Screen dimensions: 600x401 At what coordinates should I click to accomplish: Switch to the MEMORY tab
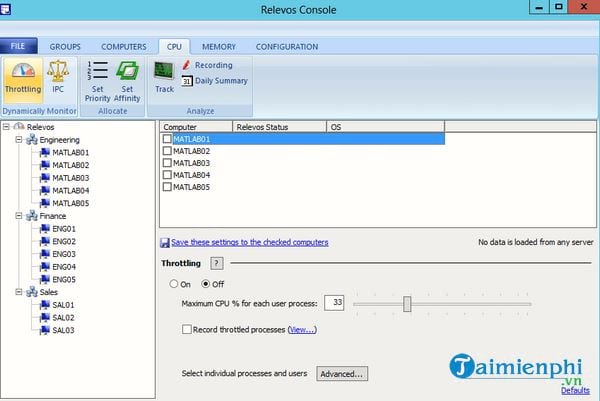pos(218,46)
